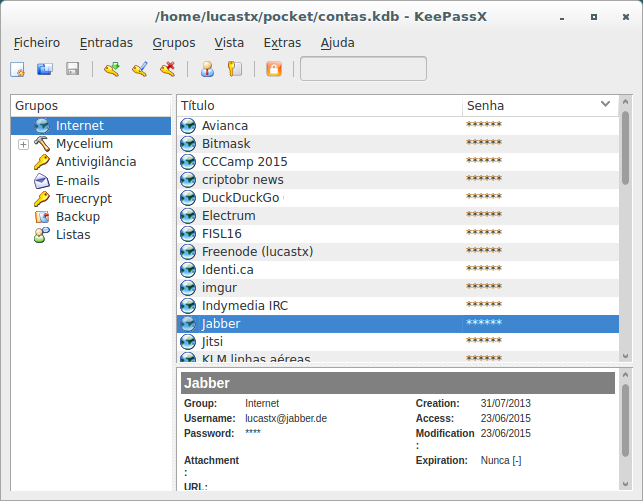
Task: Click the entry list scroll up arrow
Action: point(625,102)
